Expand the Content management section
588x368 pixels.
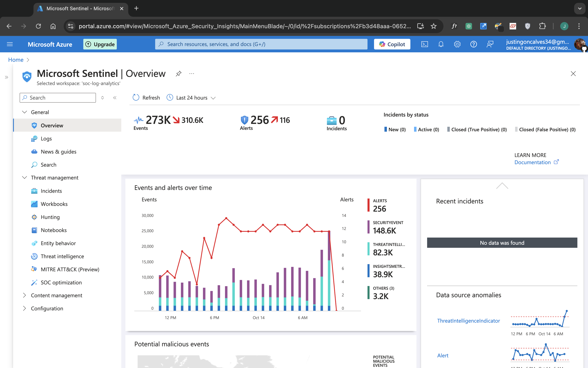[x=24, y=295]
